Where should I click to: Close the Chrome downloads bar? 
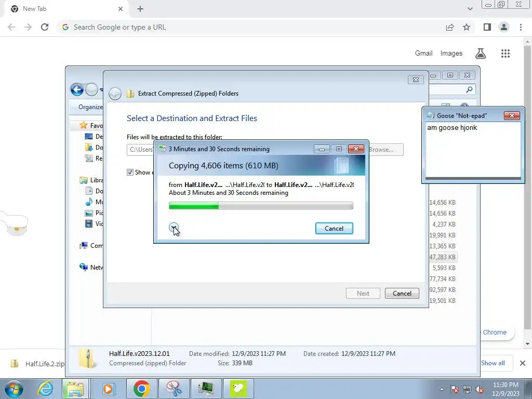[x=523, y=363]
